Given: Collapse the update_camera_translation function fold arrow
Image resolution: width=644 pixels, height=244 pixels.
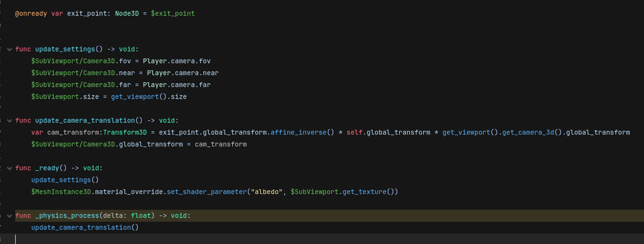Looking at the screenshot, I should (x=9, y=121).
